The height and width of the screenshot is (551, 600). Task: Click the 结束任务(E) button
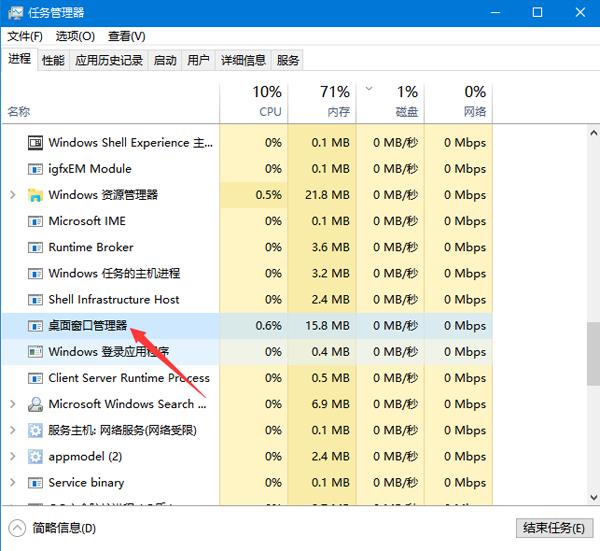coord(554,528)
